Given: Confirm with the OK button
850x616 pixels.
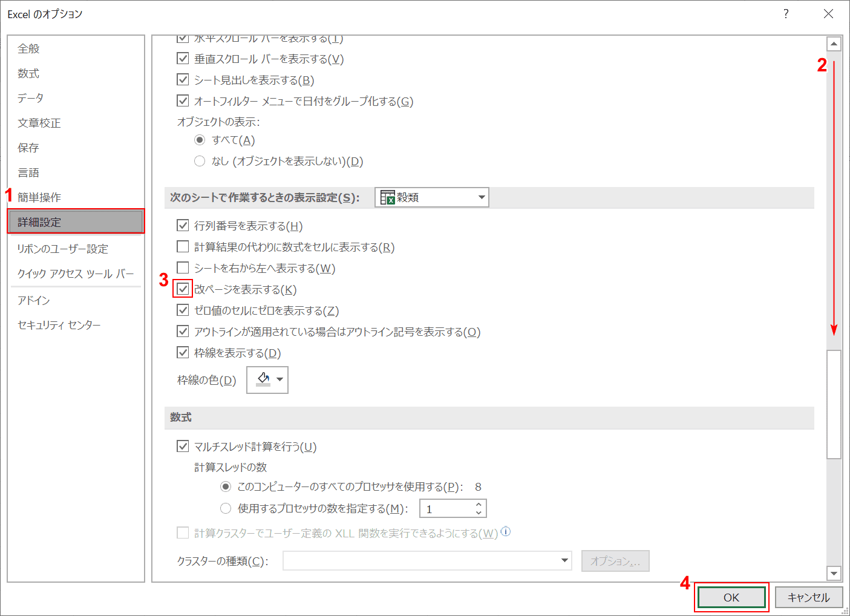Looking at the screenshot, I should (731, 597).
